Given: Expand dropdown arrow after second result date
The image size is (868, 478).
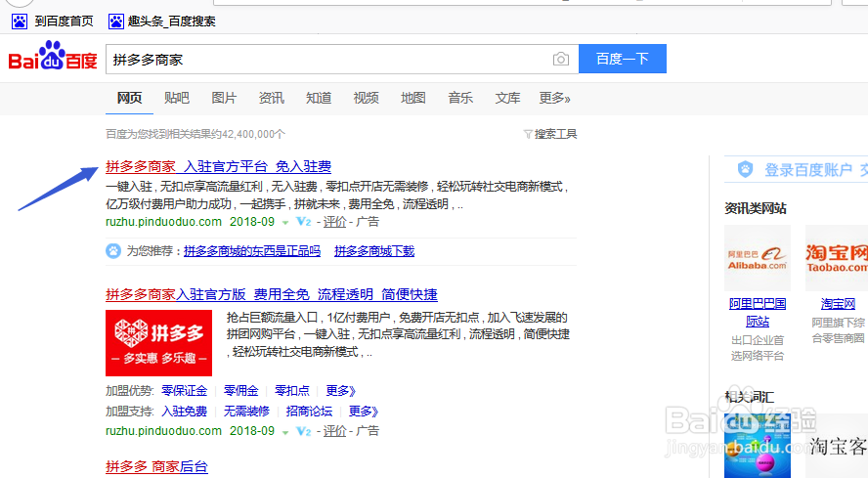Looking at the screenshot, I should pyautogui.click(x=285, y=432).
